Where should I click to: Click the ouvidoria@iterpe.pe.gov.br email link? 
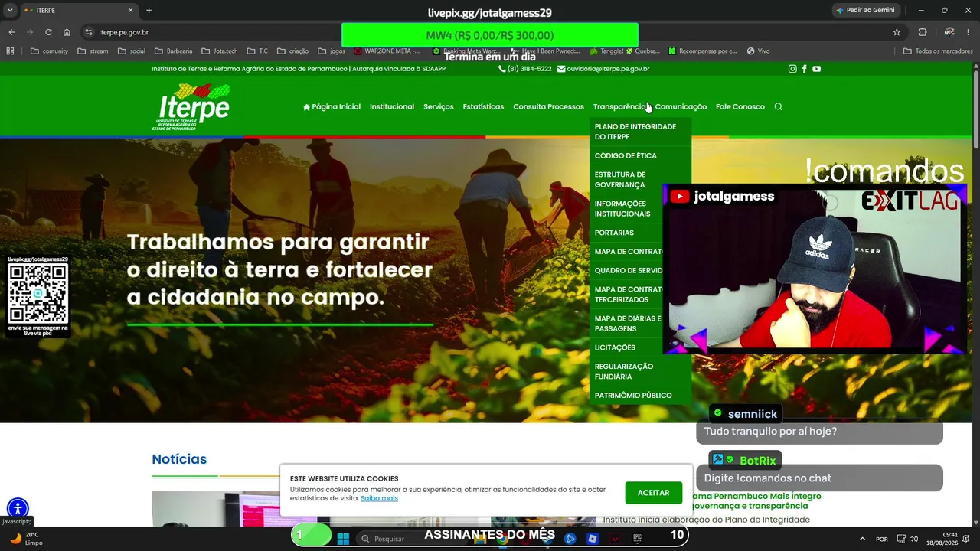point(603,69)
